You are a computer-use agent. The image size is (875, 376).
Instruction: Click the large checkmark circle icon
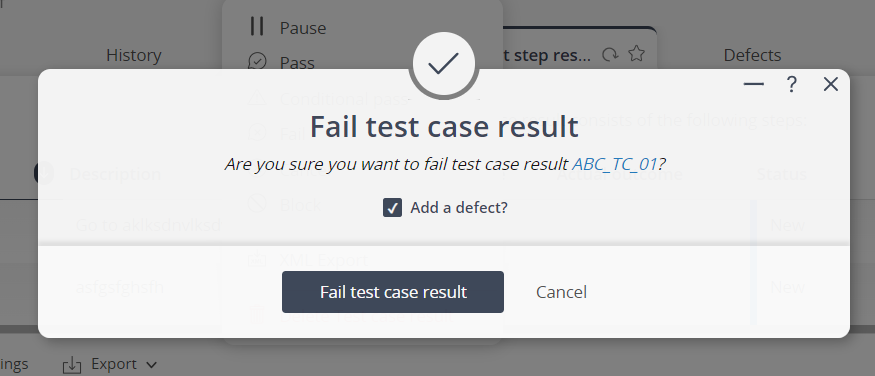443,64
